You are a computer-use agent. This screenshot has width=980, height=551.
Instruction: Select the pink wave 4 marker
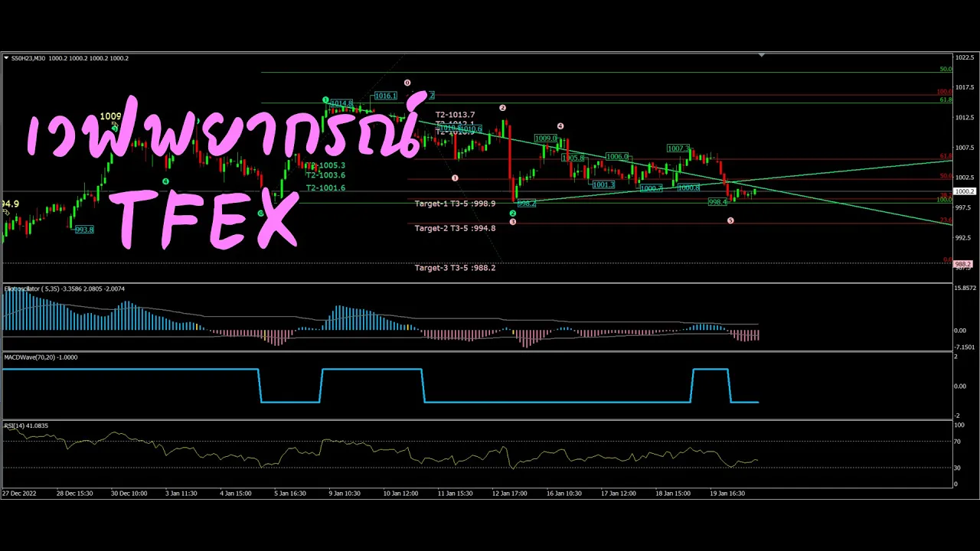(560, 126)
